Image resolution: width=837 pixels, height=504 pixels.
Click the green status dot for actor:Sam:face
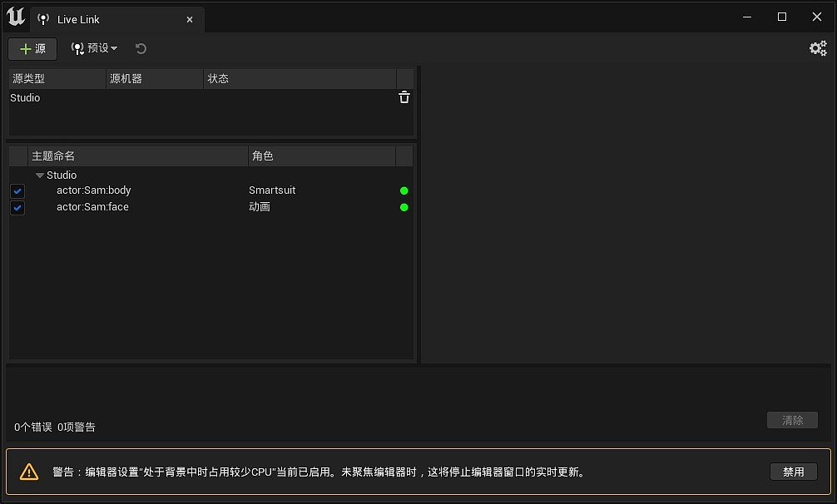pos(404,207)
